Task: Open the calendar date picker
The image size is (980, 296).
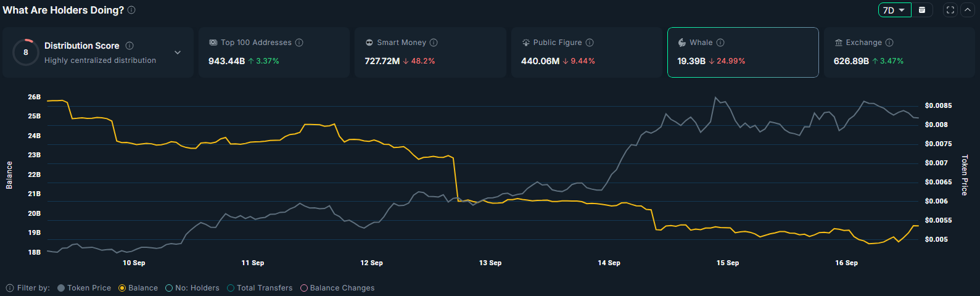Action: 922,10
